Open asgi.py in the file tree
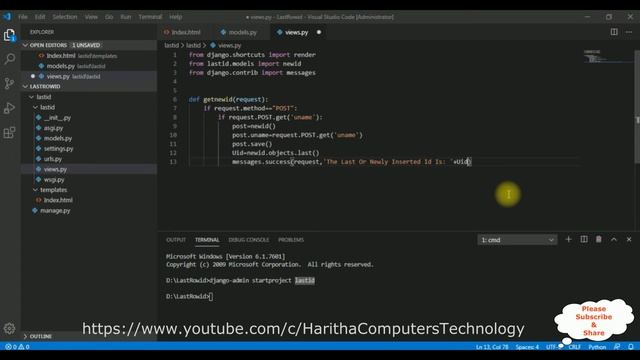The width and height of the screenshot is (640, 360). pos(53,128)
